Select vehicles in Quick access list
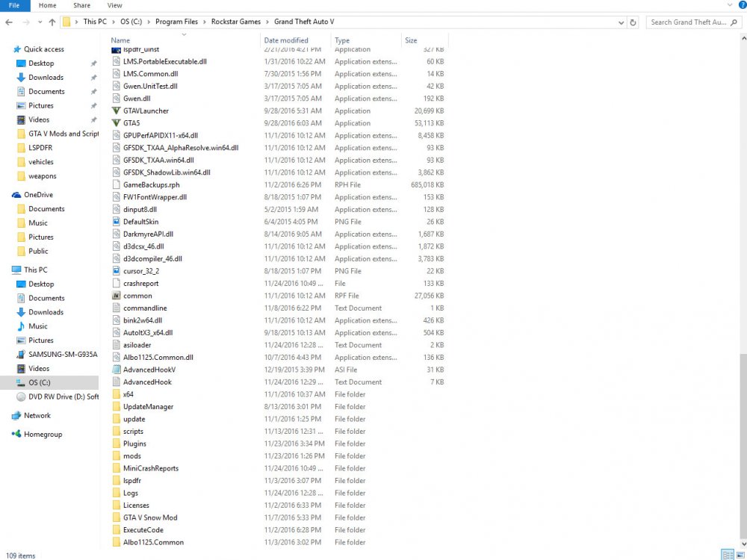This screenshot has height=560, width=747. click(41, 162)
